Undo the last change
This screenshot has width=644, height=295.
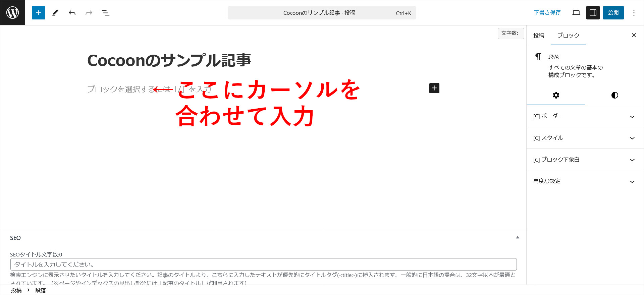pyautogui.click(x=72, y=13)
